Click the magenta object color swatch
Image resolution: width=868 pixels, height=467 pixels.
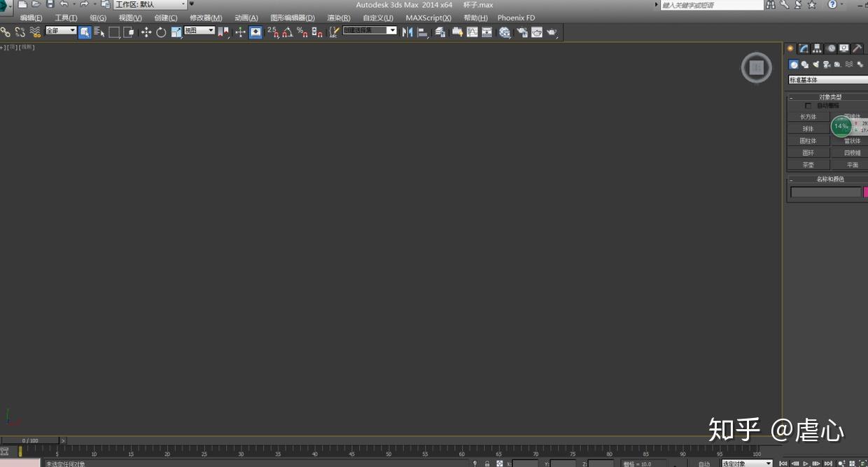(865, 192)
